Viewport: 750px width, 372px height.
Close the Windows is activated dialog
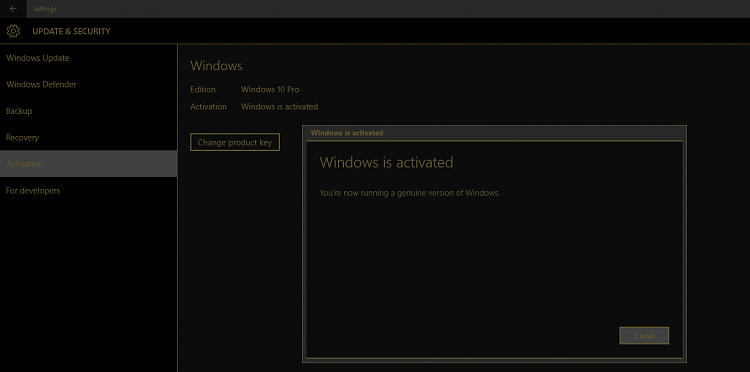coord(644,336)
